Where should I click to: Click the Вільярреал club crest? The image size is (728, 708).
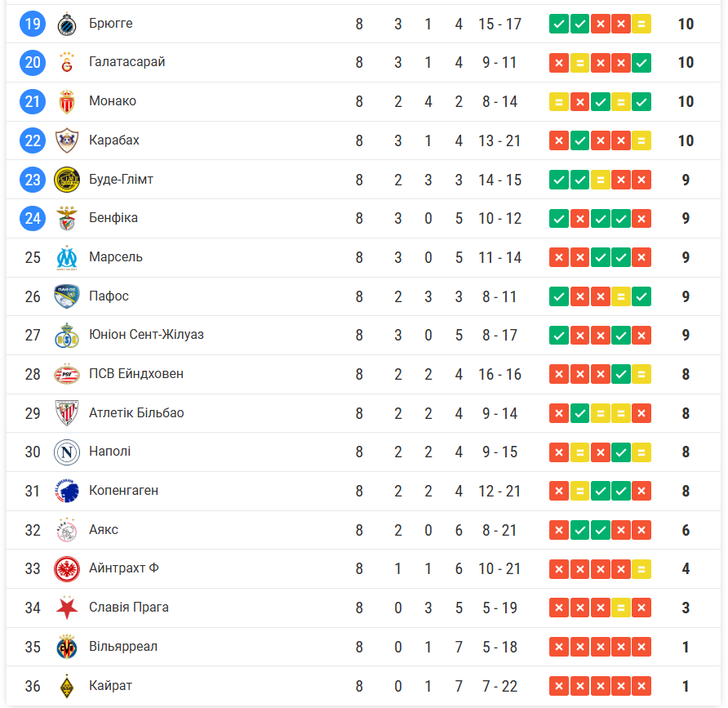coord(66,647)
